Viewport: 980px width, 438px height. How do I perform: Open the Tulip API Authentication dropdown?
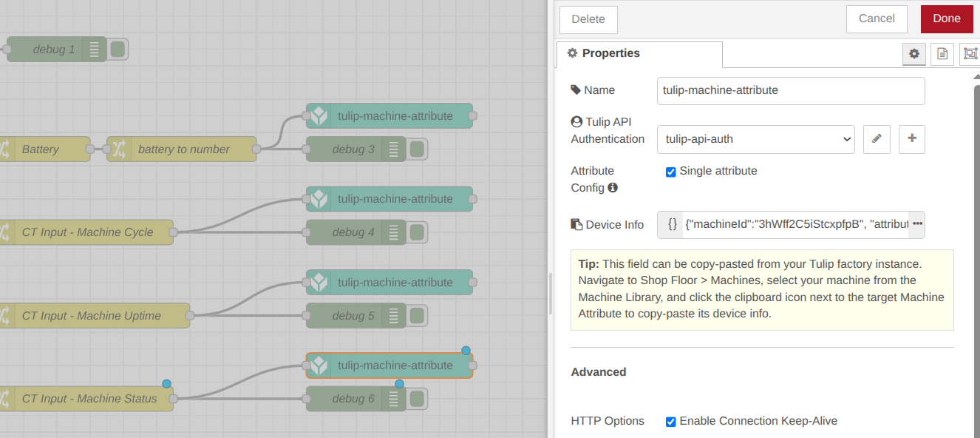tap(755, 139)
